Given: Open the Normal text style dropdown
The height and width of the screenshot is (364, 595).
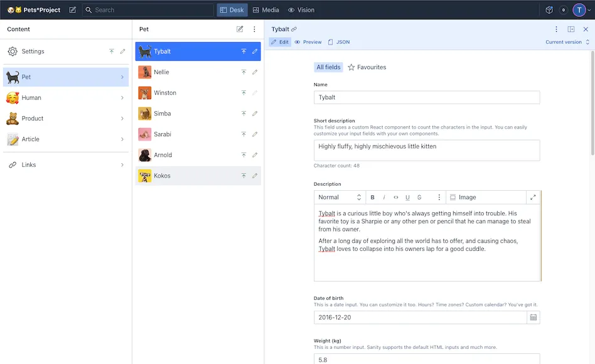Looking at the screenshot, I should pyautogui.click(x=339, y=197).
